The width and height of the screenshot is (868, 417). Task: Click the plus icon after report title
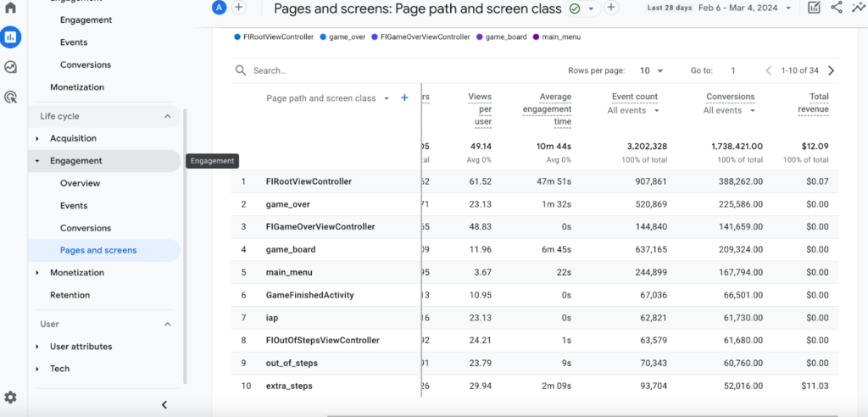(x=610, y=8)
